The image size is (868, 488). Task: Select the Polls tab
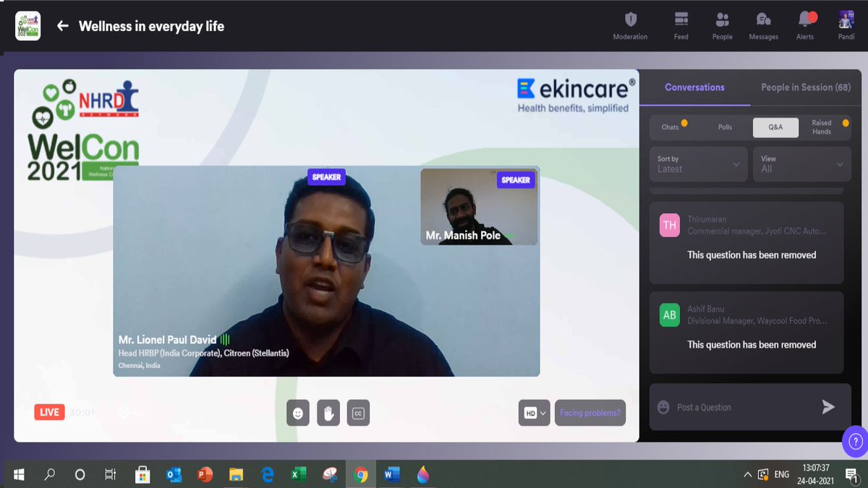click(725, 127)
